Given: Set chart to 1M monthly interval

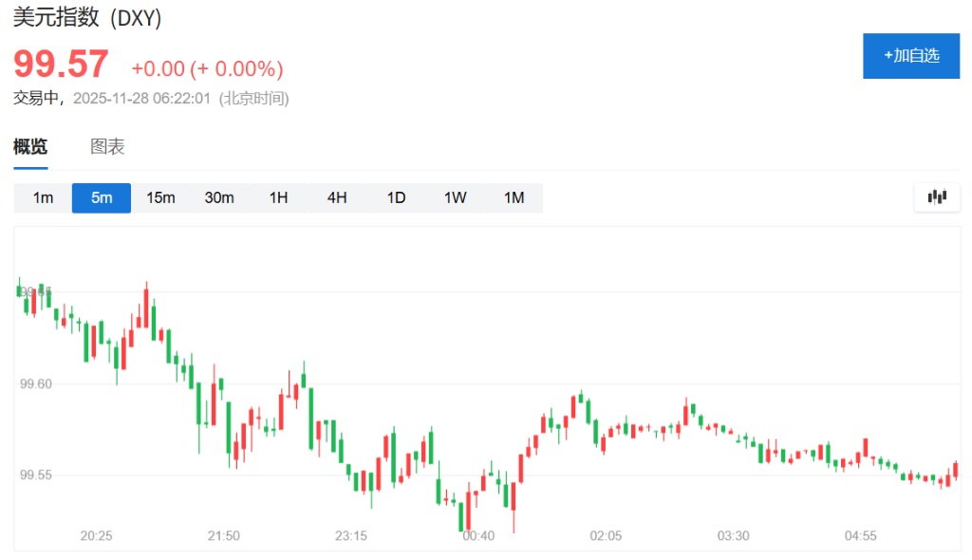Looking at the screenshot, I should click(x=514, y=197).
